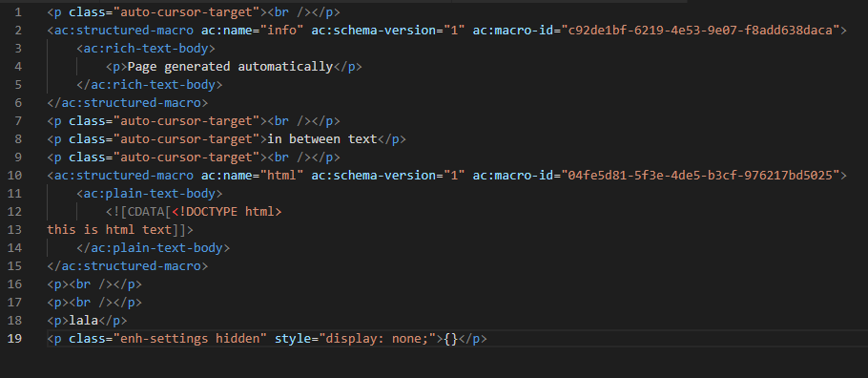Screen dimensions: 868x378
Task: Select line number 6 in gutter
Action: click(x=19, y=103)
